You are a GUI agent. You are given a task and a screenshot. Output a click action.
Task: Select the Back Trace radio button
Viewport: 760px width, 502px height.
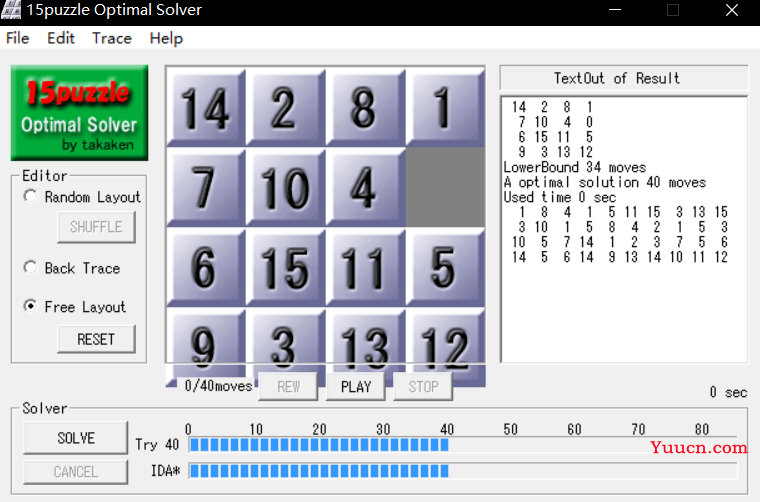pos(30,268)
